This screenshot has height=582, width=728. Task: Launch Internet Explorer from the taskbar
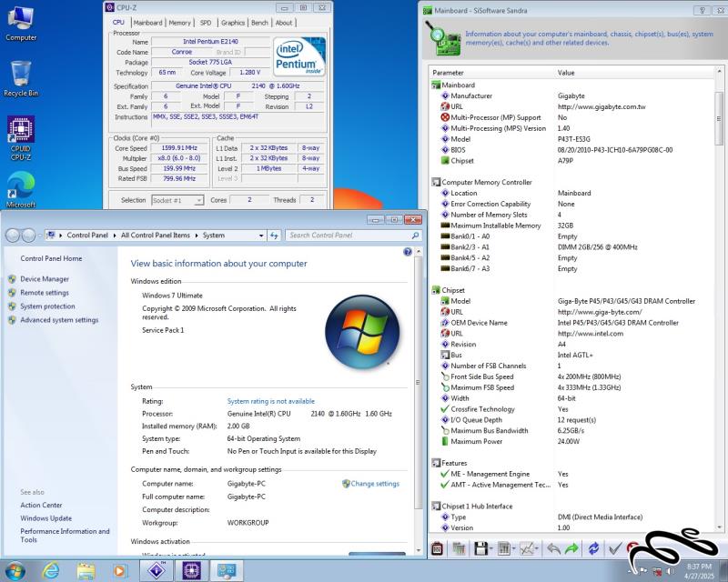[51, 570]
